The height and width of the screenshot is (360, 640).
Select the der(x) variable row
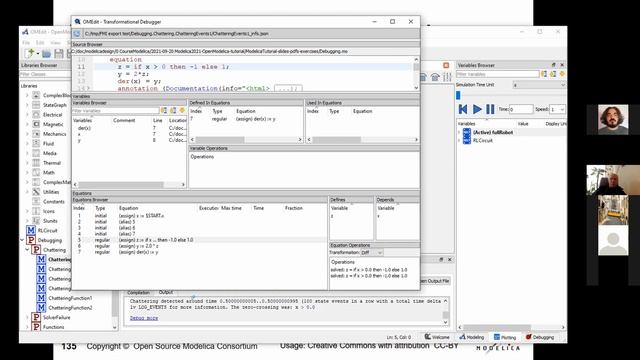click(129, 128)
